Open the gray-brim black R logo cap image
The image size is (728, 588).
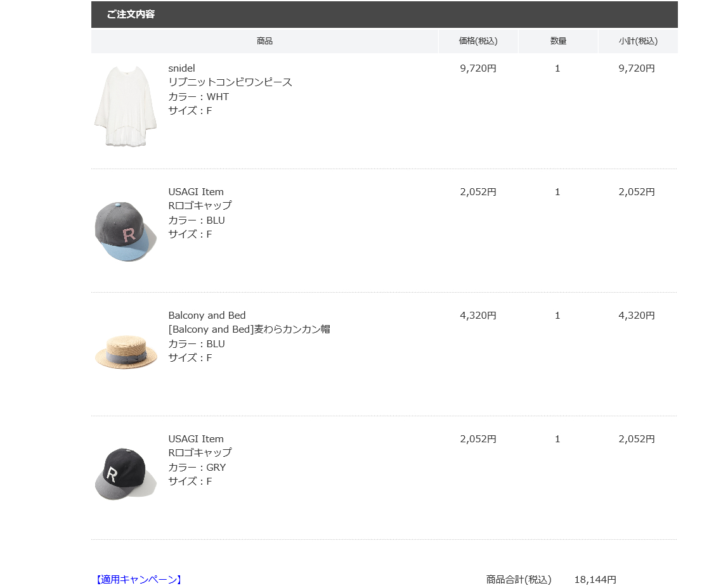coord(126,475)
